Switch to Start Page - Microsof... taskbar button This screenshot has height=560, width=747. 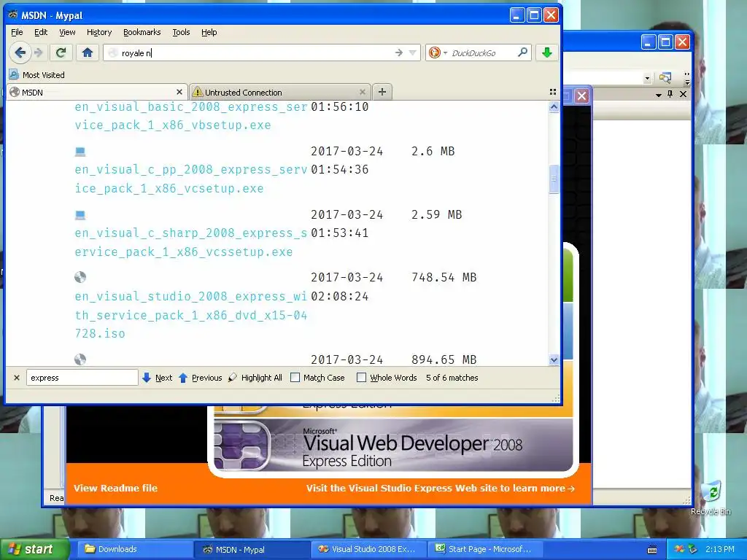pos(485,550)
